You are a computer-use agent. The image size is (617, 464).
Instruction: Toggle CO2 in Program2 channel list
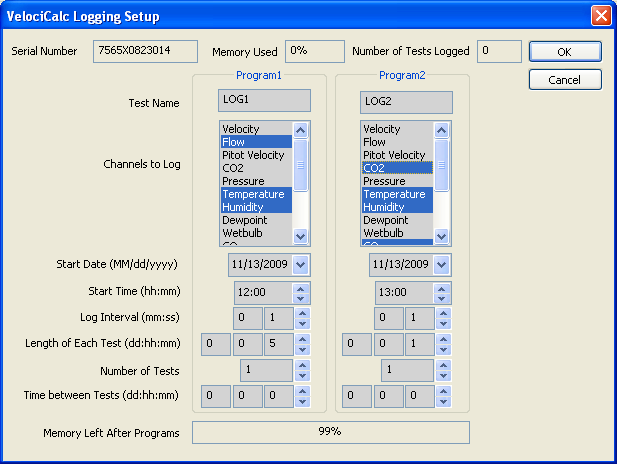point(397,168)
